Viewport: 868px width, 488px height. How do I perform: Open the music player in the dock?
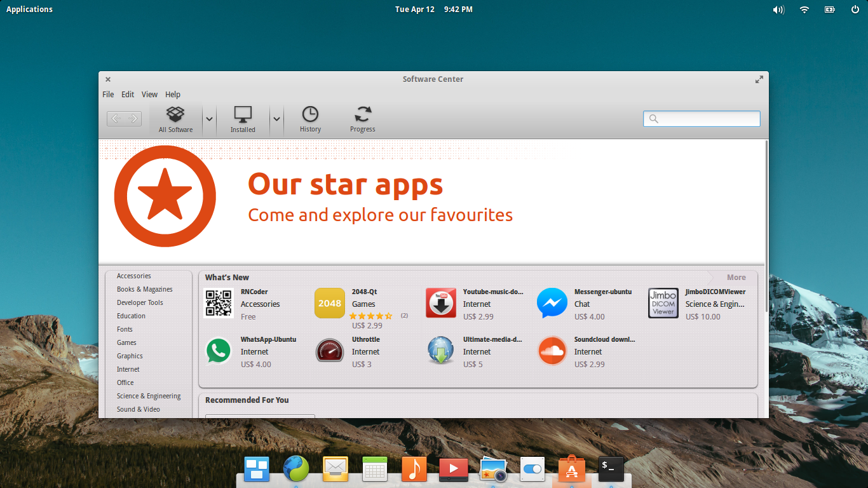[414, 469]
